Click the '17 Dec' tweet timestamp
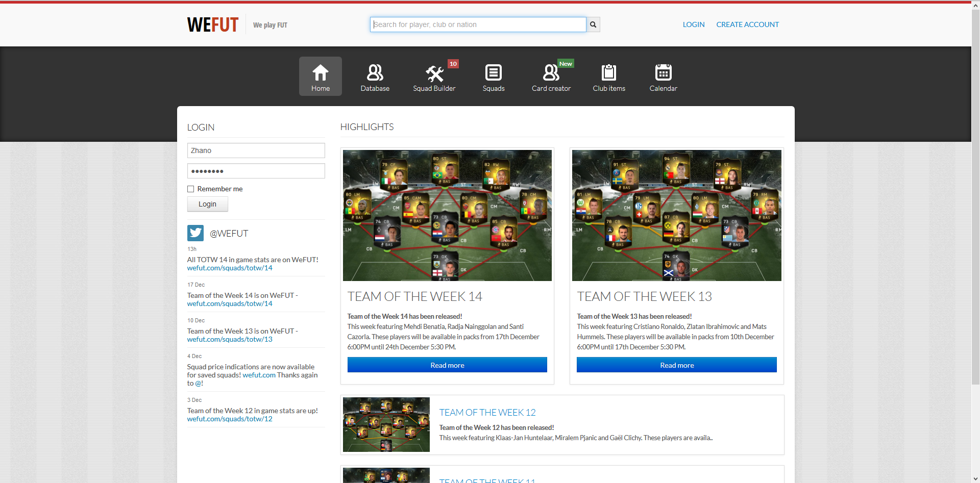 click(196, 285)
